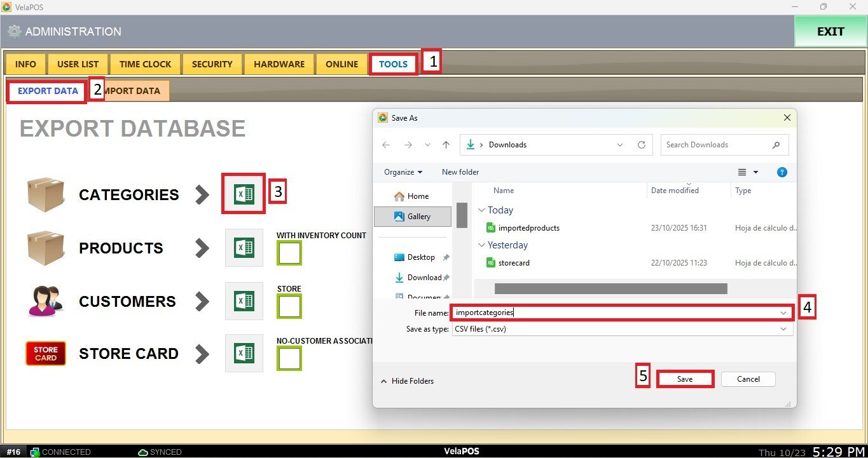
Task: Click the green EXIT button
Action: (x=830, y=32)
